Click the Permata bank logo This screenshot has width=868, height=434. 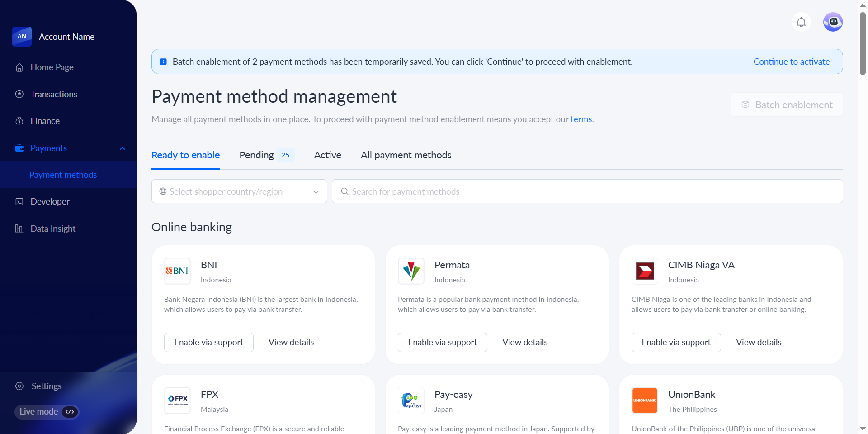click(411, 271)
